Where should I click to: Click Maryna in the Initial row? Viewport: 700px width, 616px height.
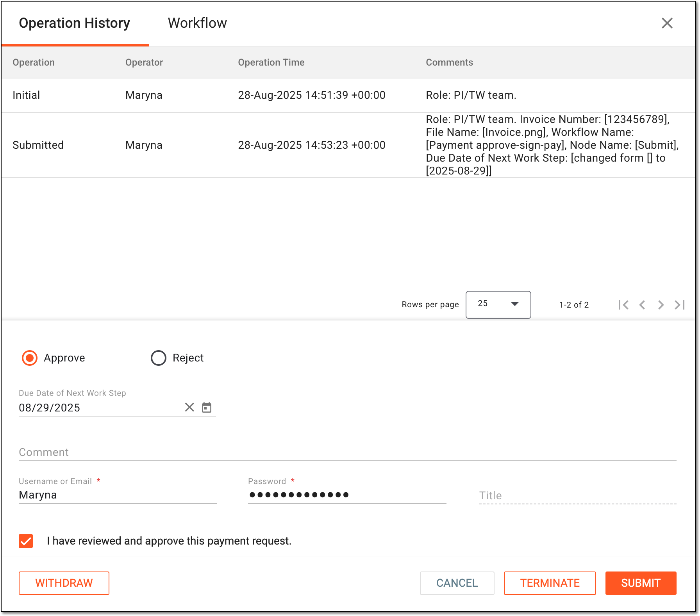click(x=144, y=95)
